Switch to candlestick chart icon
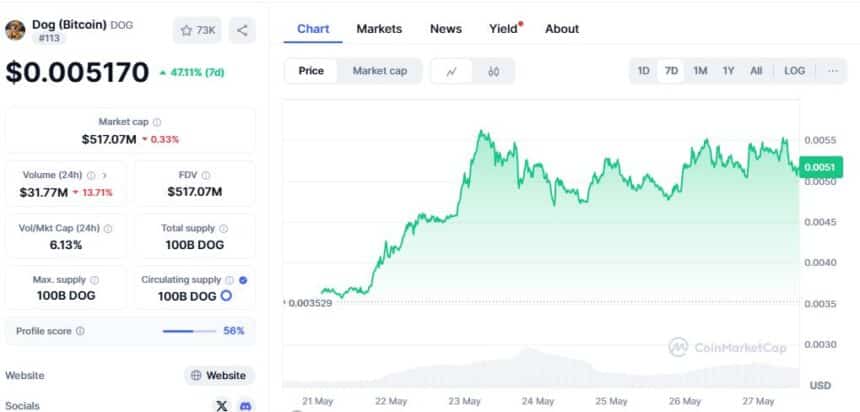860x412 pixels. coord(493,71)
